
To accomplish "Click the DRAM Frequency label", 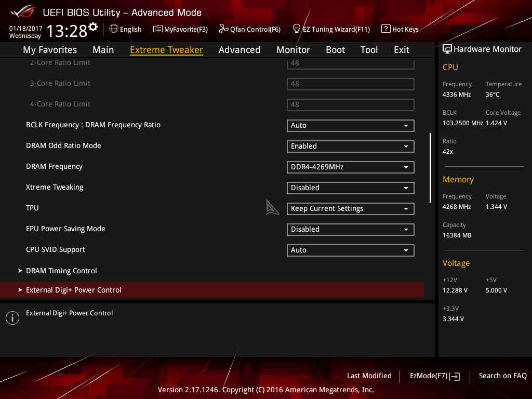I will pyautogui.click(x=54, y=166).
